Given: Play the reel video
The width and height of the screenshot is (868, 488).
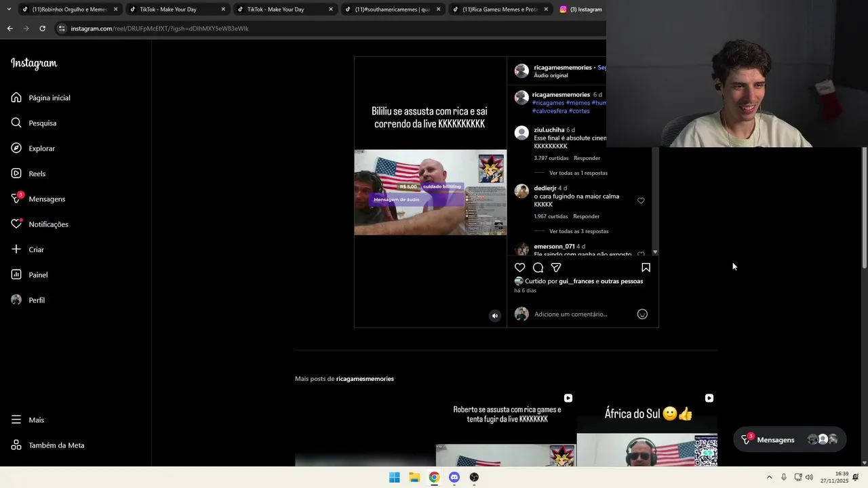Looking at the screenshot, I should click(x=430, y=192).
